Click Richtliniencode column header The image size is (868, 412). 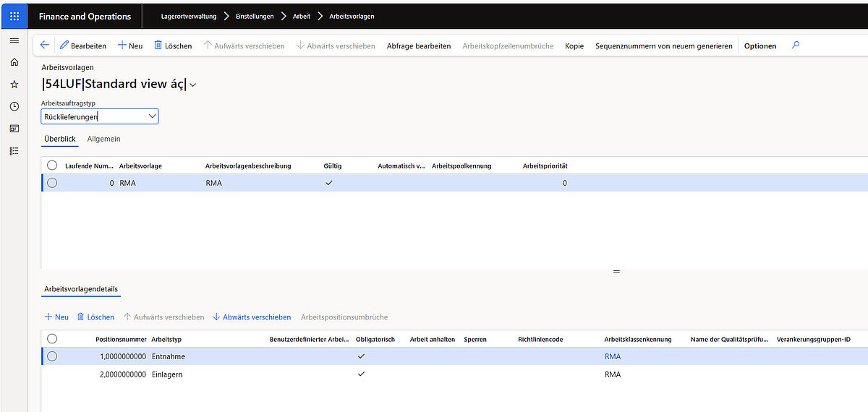pyautogui.click(x=540, y=339)
